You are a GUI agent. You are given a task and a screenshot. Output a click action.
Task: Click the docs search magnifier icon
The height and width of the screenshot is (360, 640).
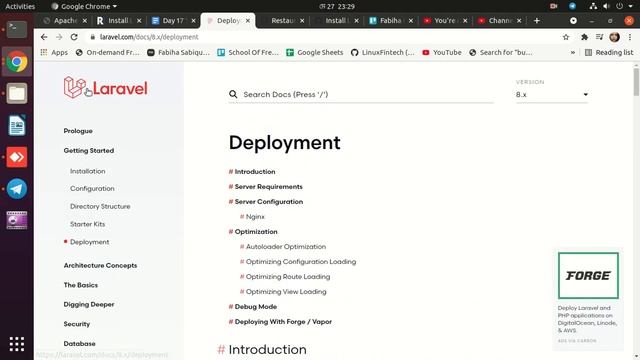[x=233, y=94]
